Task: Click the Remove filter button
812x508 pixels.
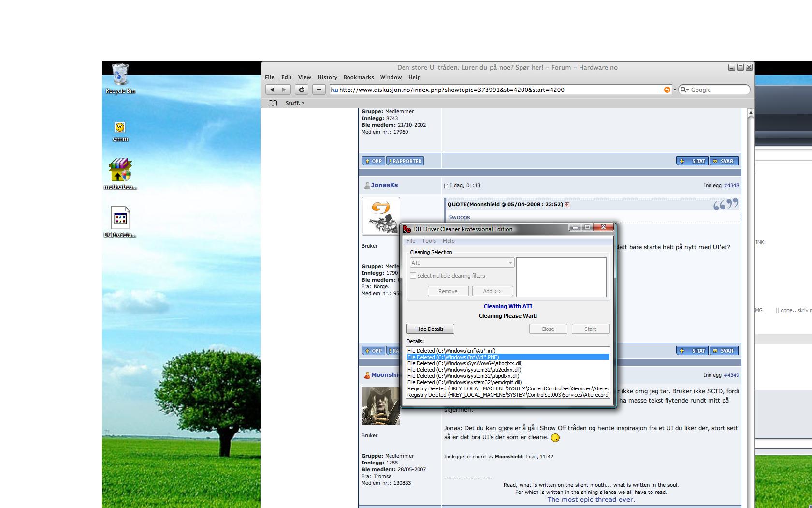Action: click(x=448, y=291)
